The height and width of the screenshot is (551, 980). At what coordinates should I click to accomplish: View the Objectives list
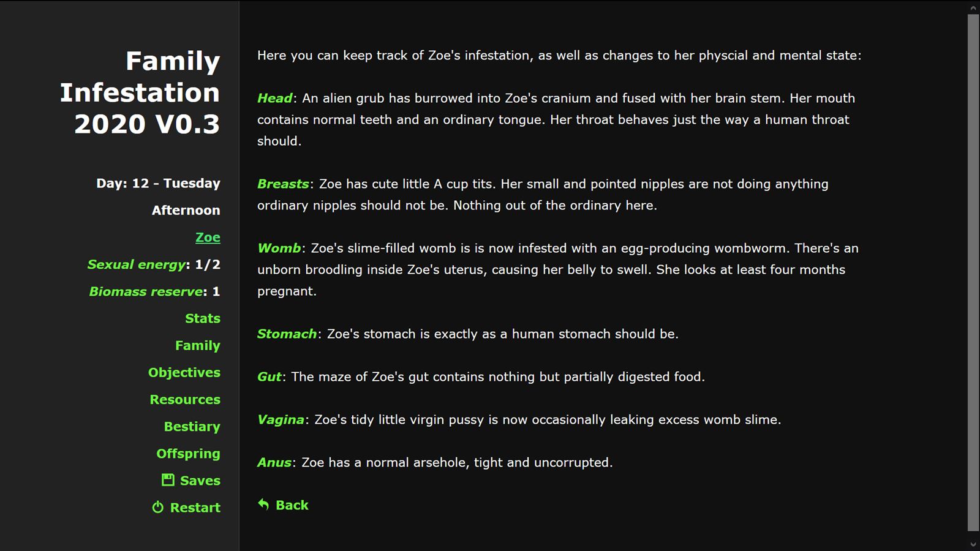pos(184,372)
